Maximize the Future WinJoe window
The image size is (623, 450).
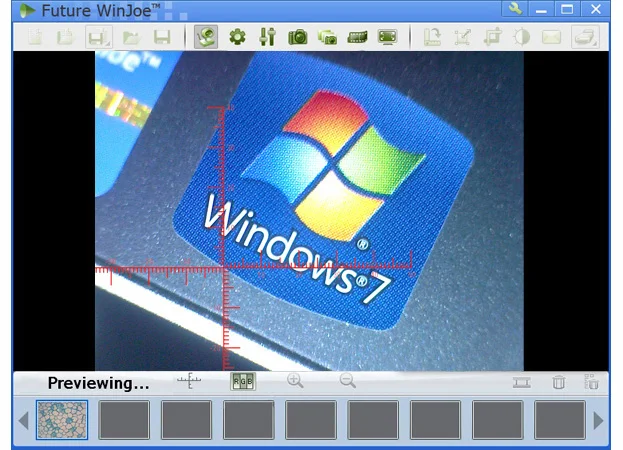(567, 9)
